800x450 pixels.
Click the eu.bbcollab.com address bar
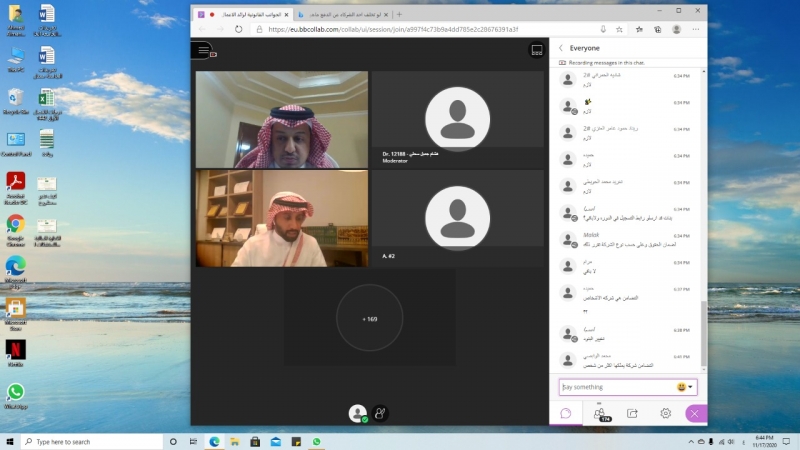point(420,30)
